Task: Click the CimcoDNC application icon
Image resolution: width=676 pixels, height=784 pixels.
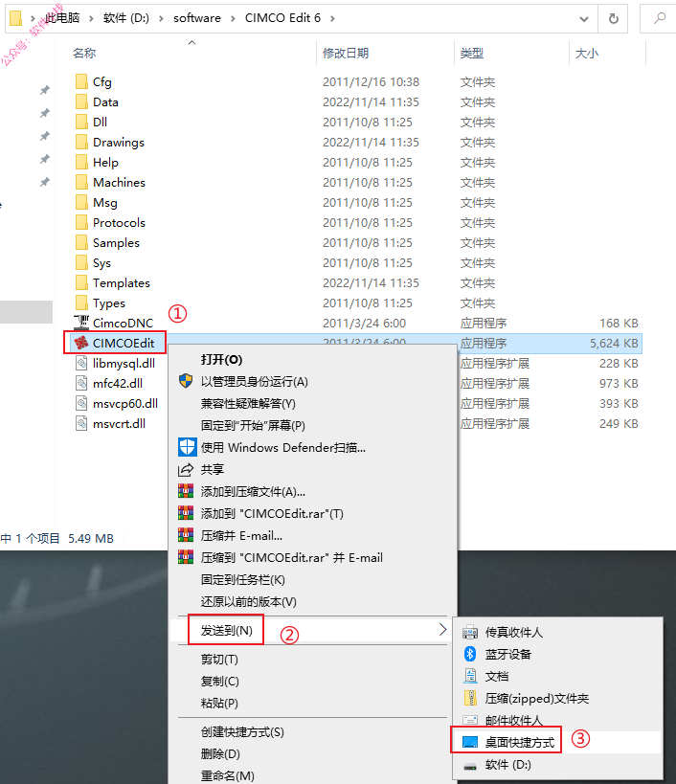Action: click(81, 323)
